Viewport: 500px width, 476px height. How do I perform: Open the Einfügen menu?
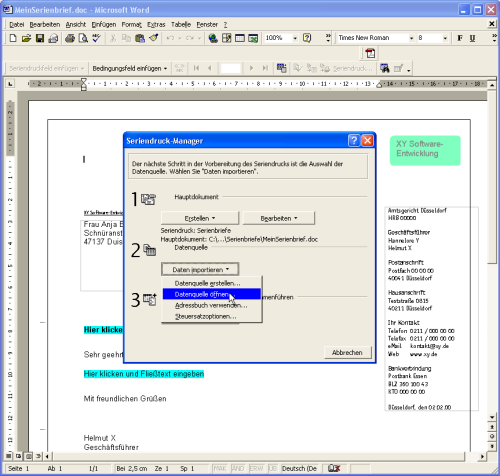click(x=104, y=25)
